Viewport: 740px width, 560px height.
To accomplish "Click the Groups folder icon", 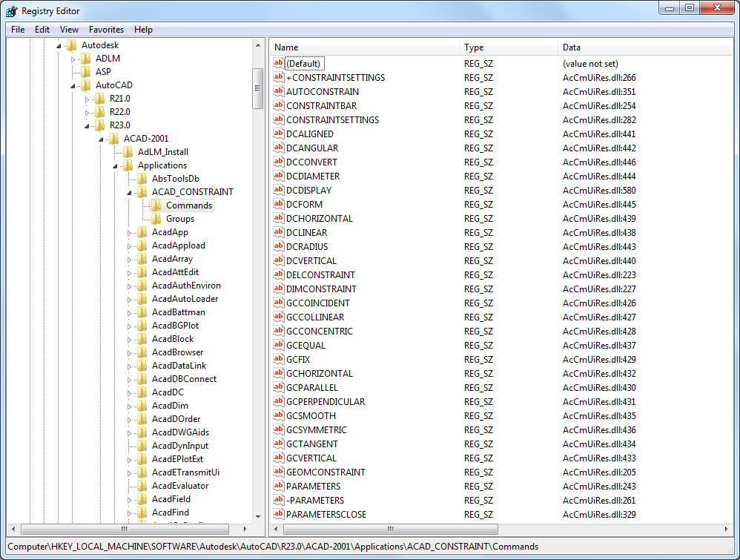I will [156, 219].
